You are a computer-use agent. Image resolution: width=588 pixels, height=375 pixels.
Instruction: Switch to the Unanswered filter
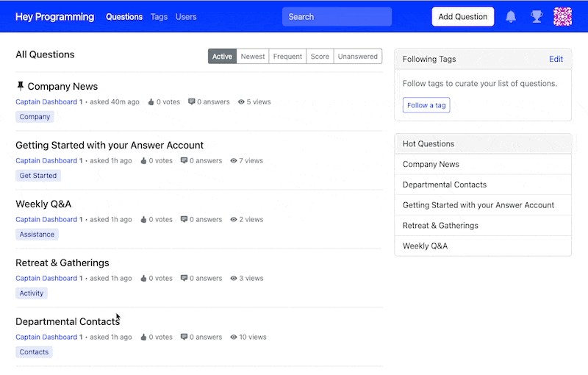[357, 57]
